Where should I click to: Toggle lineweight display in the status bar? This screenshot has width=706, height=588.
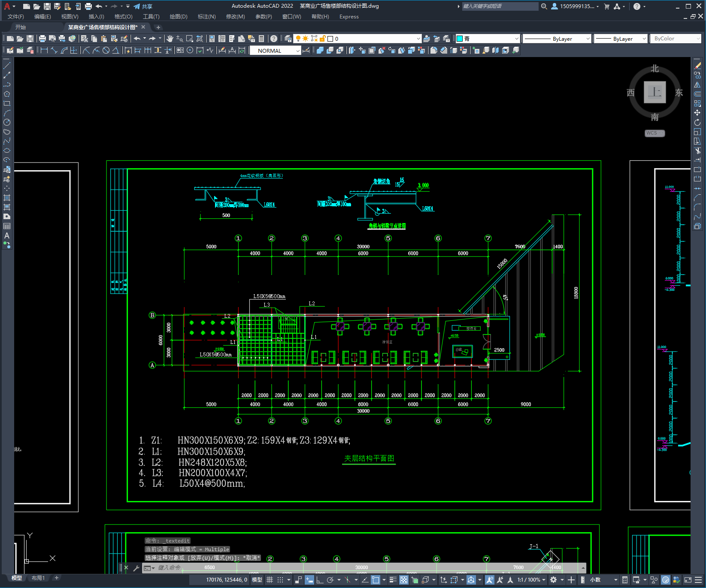[x=393, y=580]
